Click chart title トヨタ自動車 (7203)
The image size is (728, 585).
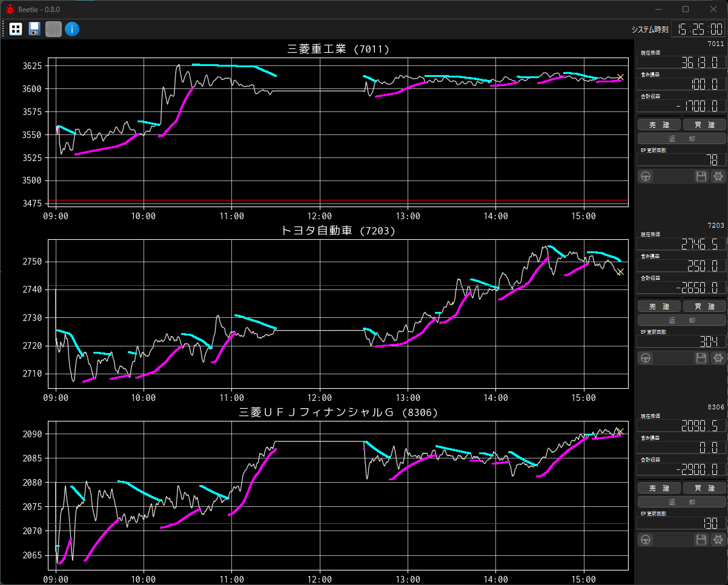pos(338,231)
